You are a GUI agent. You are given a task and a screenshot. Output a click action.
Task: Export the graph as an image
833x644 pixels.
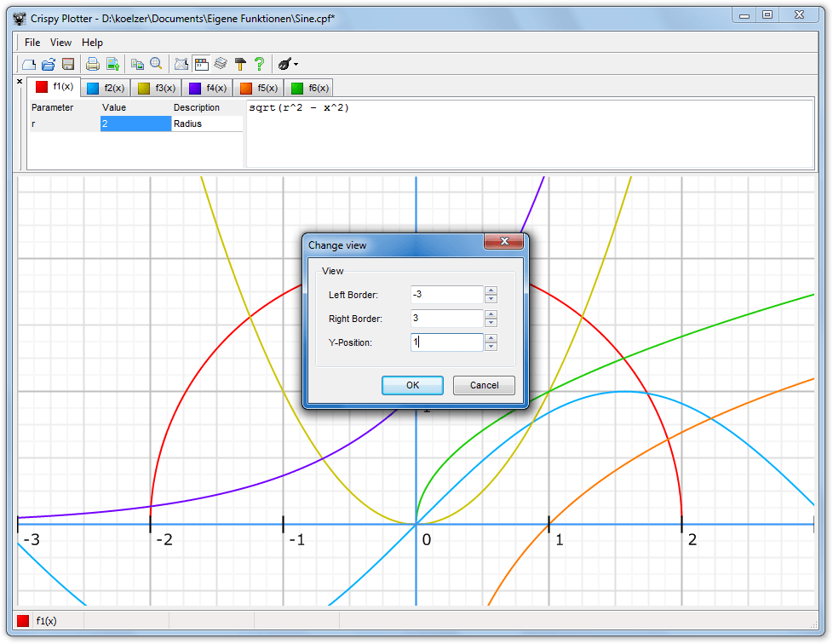(x=113, y=64)
